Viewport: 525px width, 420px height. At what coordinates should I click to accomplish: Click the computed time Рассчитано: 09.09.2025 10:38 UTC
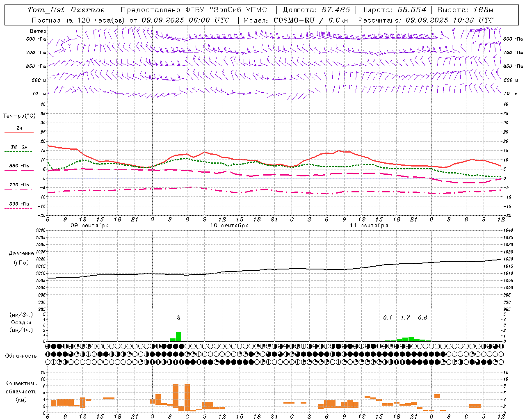(x=426, y=20)
